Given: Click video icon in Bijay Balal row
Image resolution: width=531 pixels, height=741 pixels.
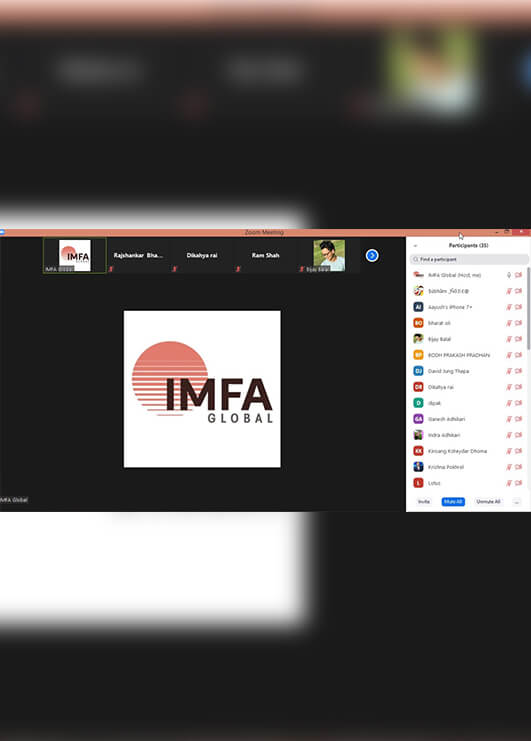Looking at the screenshot, I should [518, 339].
